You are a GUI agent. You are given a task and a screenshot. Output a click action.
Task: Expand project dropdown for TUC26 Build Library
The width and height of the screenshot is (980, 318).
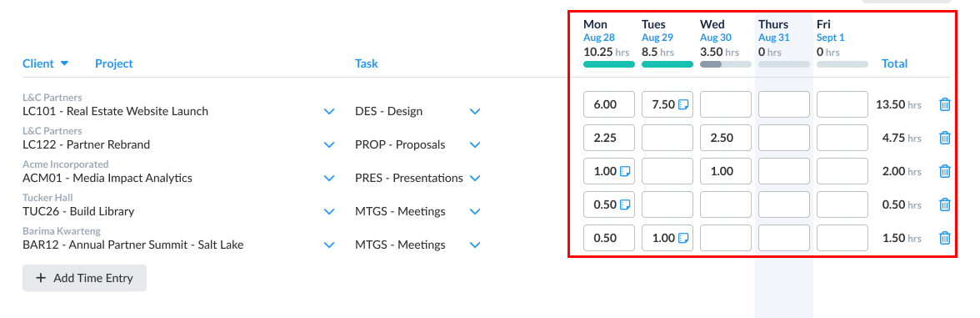(x=329, y=212)
